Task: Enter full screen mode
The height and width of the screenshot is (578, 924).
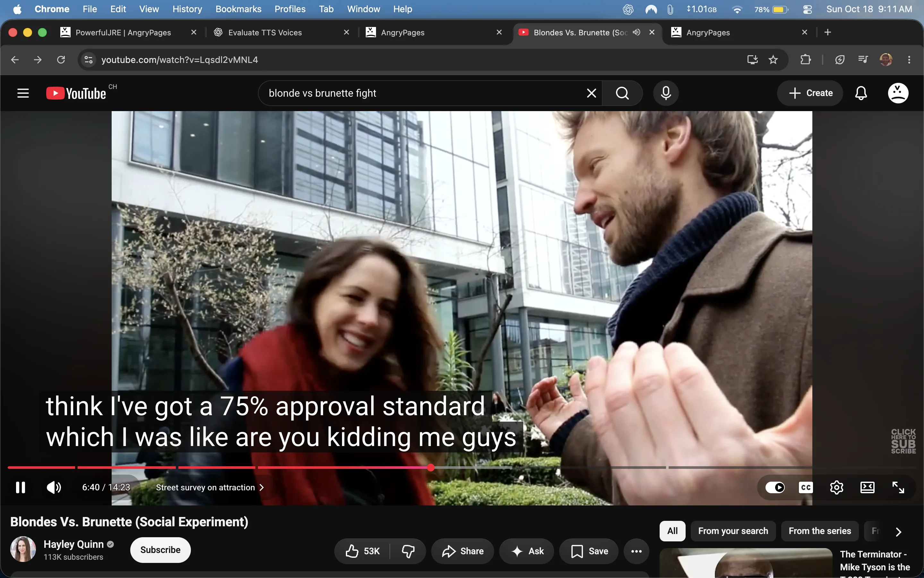Action: point(898,487)
